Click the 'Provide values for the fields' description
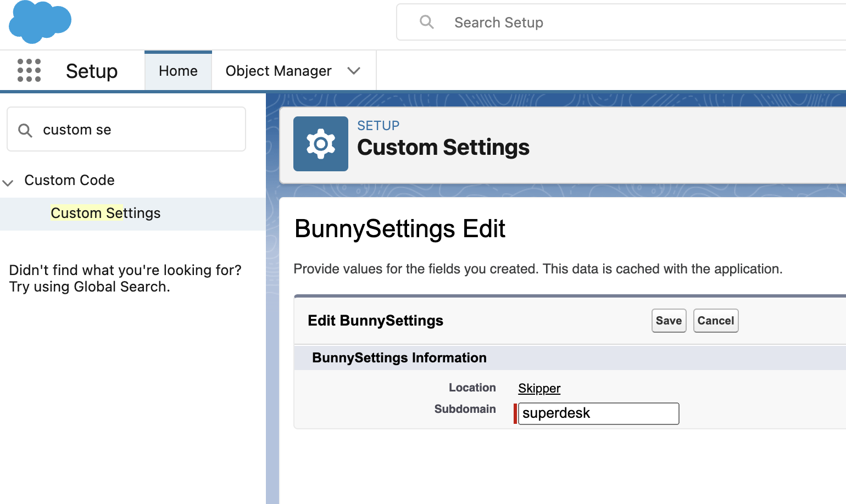Screen dimensions: 846x504 coord(538,269)
